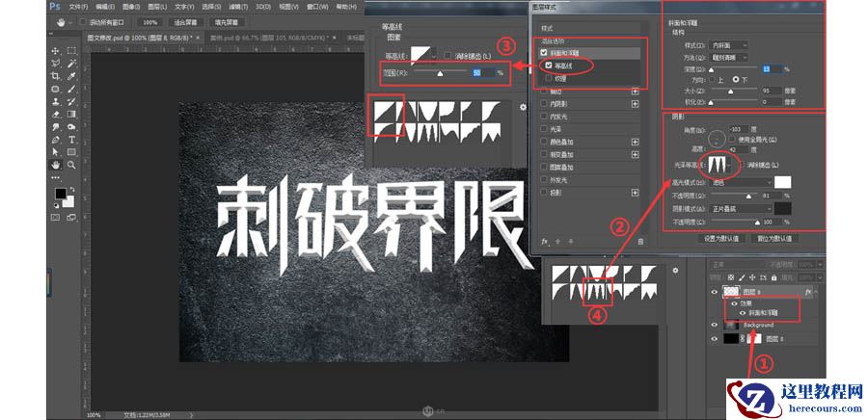Select the Eyedropper tool
Image resolution: width=868 pixels, height=420 pixels.
click(x=71, y=76)
